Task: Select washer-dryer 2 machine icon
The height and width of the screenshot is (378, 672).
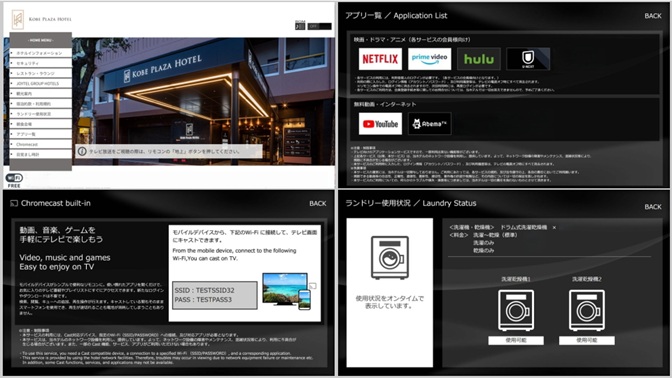Action: coord(587,310)
